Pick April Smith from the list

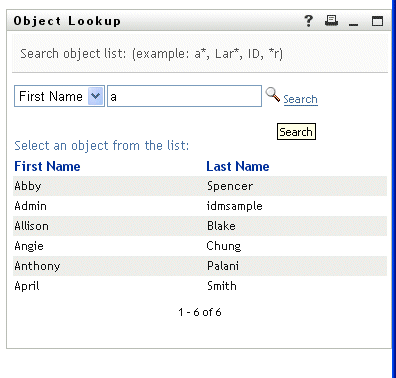200,286
